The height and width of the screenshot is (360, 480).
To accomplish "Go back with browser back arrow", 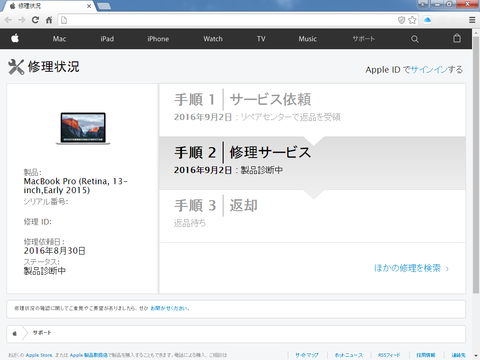I will coord(8,20).
